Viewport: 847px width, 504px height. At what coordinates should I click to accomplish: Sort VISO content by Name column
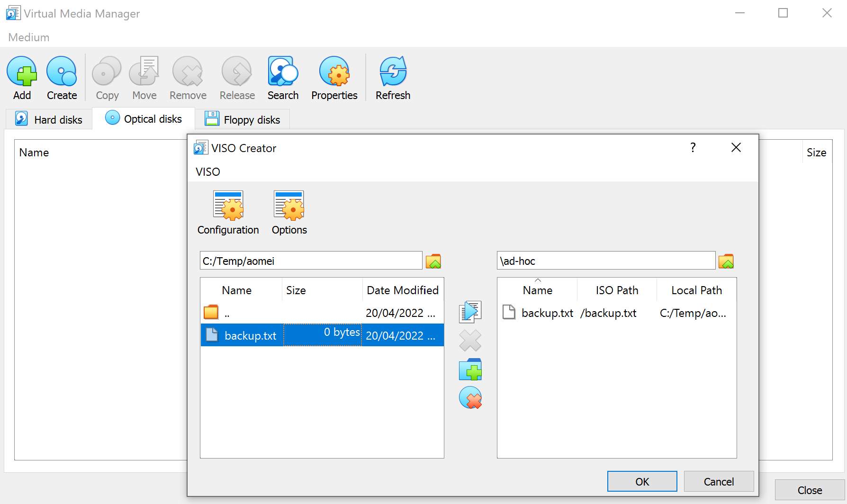point(538,290)
